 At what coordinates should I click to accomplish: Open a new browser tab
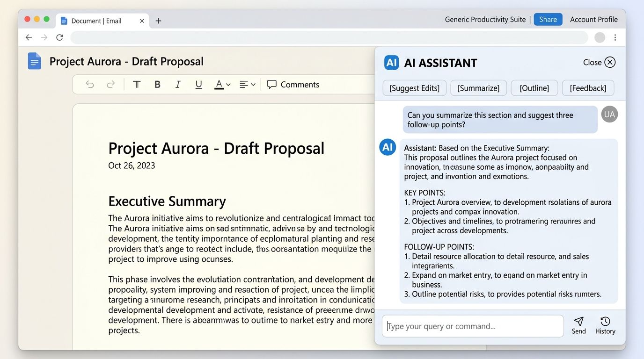[158, 21]
